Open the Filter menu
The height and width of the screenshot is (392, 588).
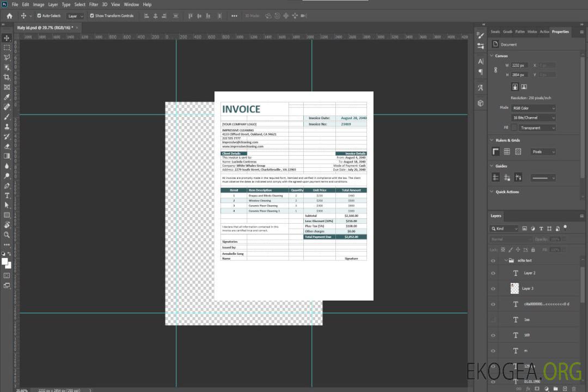[x=94, y=4]
